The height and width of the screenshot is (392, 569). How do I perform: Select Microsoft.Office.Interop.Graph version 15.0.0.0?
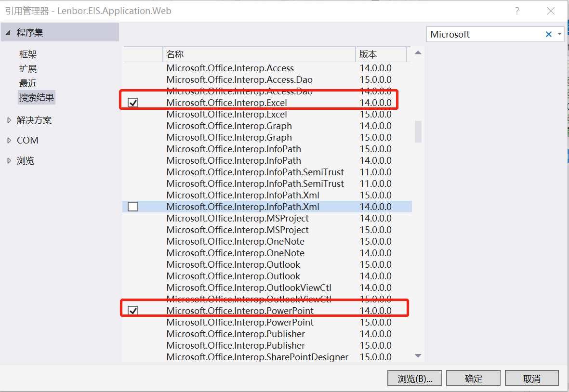pos(267,137)
